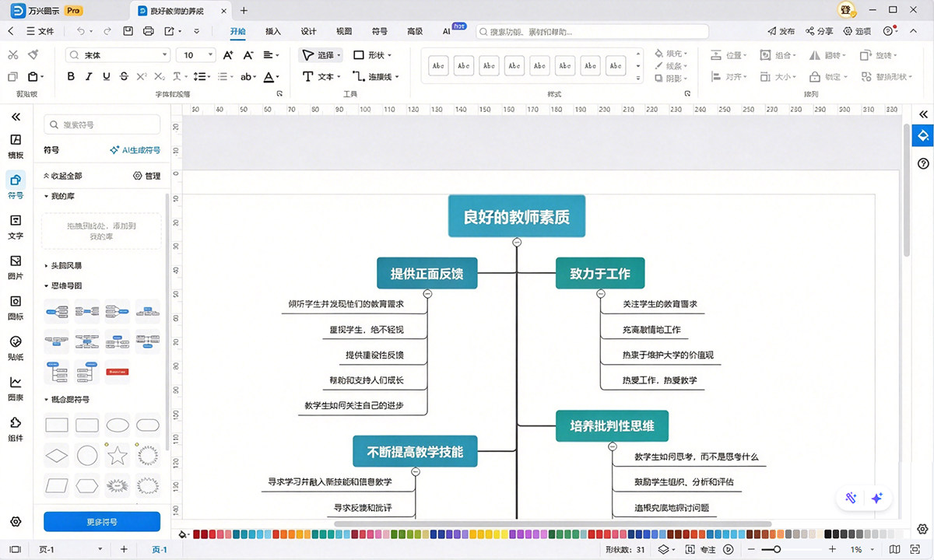Click the layers icon in status bar

click(x=662, y=549)
